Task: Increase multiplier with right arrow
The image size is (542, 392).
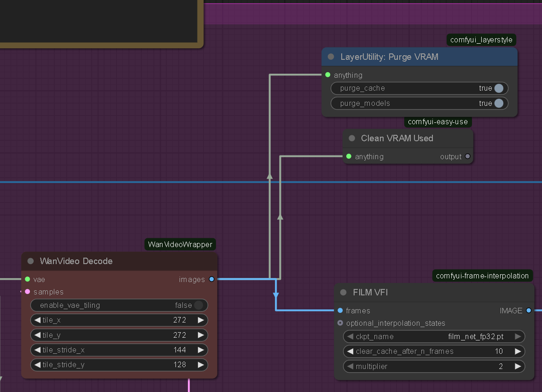Action: click(x=518, y=366)
